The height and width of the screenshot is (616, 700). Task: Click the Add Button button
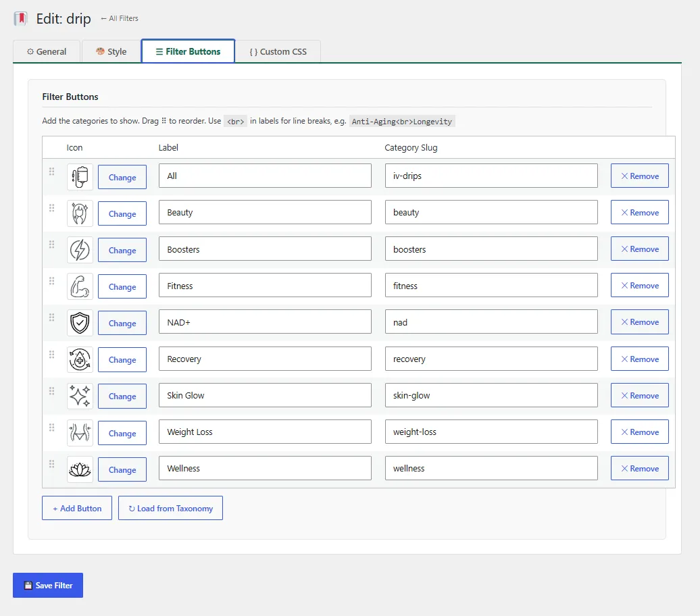[77, 509]
